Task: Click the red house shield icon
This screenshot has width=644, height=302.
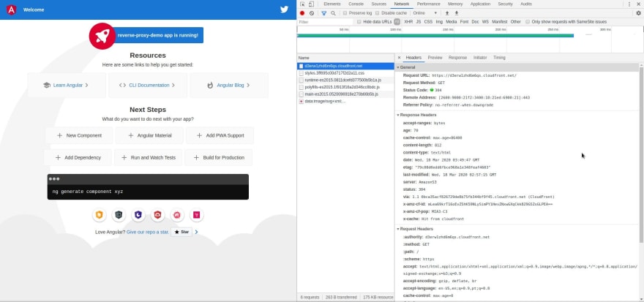Action: (158, 214)
